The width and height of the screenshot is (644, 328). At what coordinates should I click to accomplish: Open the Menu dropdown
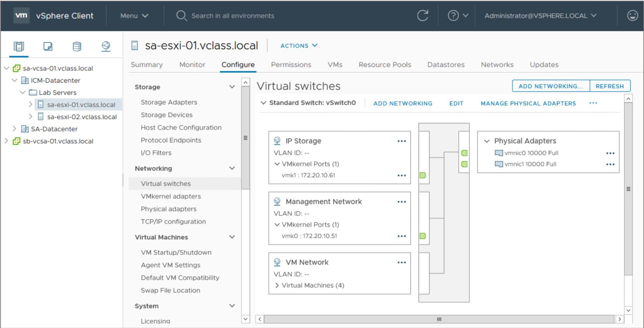(134, 16)
